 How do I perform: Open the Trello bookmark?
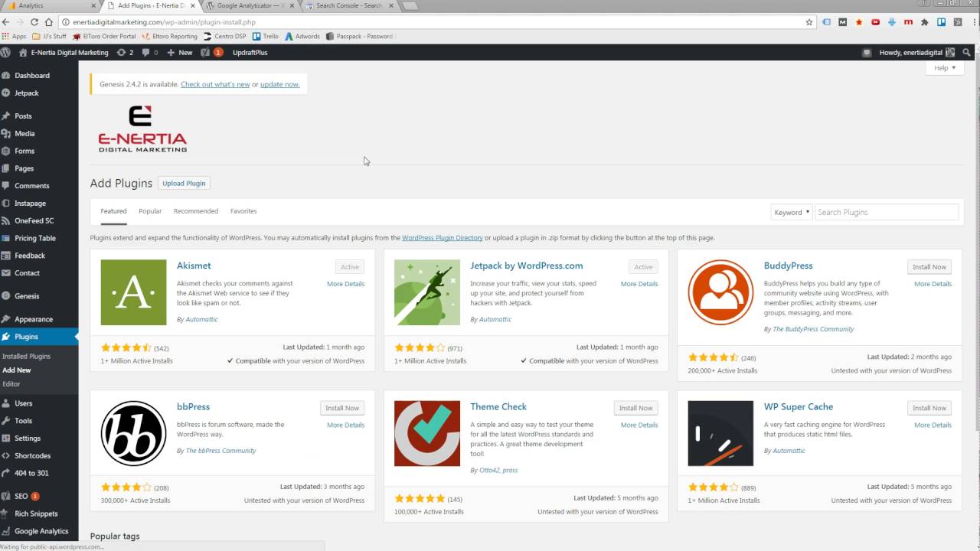(x=265, y=36)
